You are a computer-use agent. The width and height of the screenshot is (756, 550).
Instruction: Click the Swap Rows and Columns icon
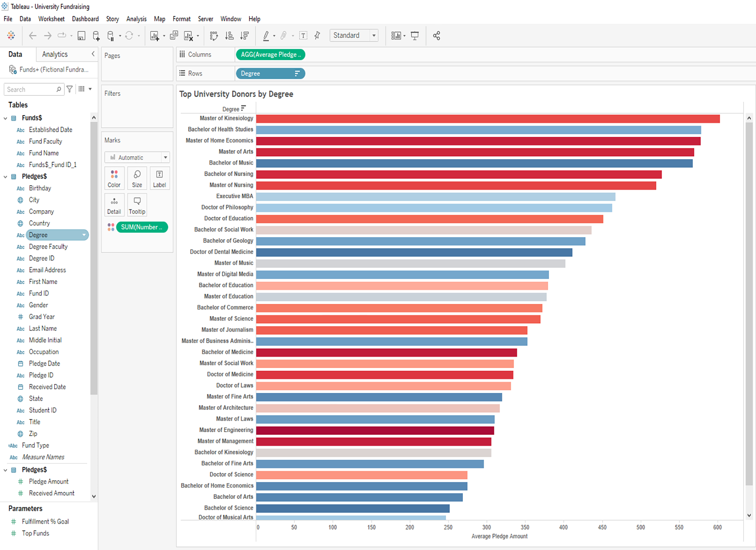point(214,36)
